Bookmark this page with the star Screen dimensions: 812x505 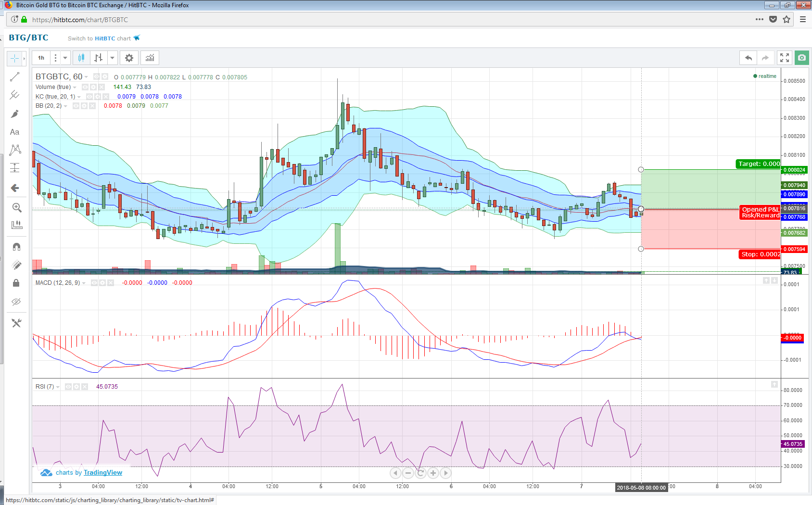click(x=787, y=20)
